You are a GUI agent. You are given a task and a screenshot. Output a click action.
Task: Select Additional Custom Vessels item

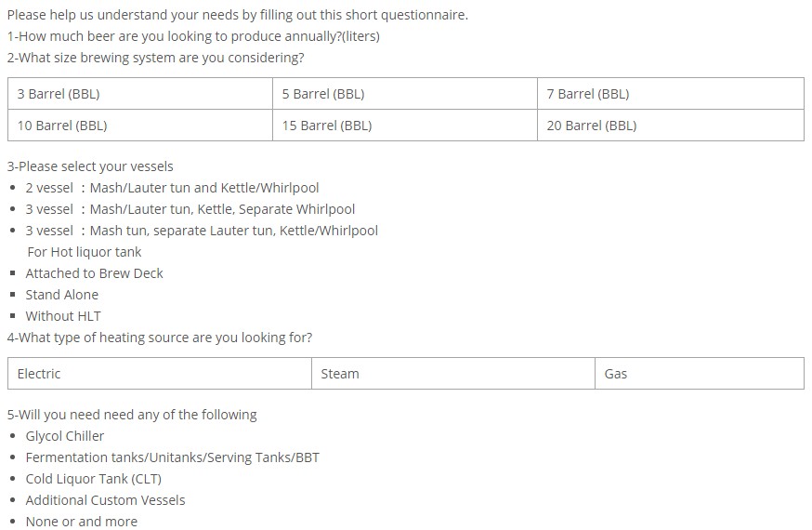(x=105, y=500)
